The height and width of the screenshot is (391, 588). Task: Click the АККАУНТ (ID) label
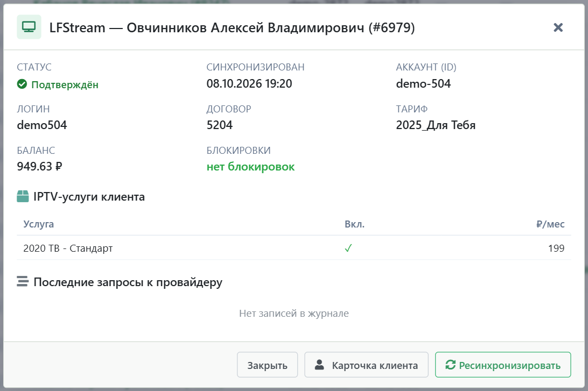click(426, 67)
